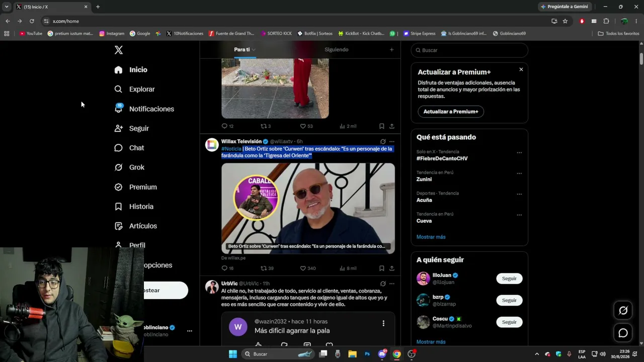Open the floating Grok button

[623, 311]
